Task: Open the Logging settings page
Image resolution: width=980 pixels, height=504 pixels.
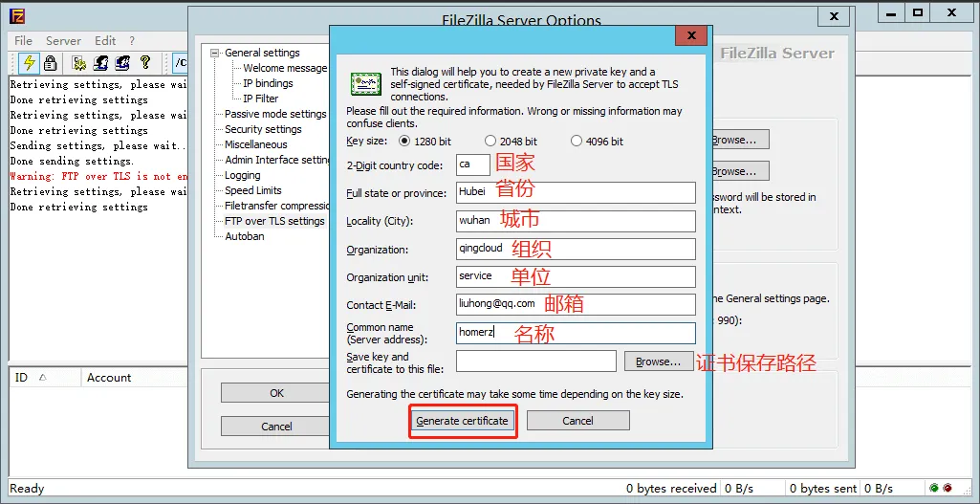Action: coord(243,175)
